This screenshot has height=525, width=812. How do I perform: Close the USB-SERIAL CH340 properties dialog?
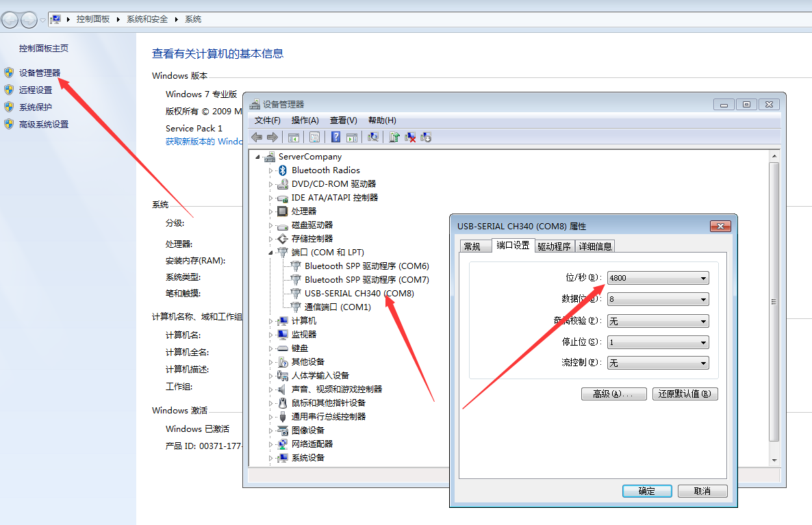pyautogui.click(x=720, y=227)
